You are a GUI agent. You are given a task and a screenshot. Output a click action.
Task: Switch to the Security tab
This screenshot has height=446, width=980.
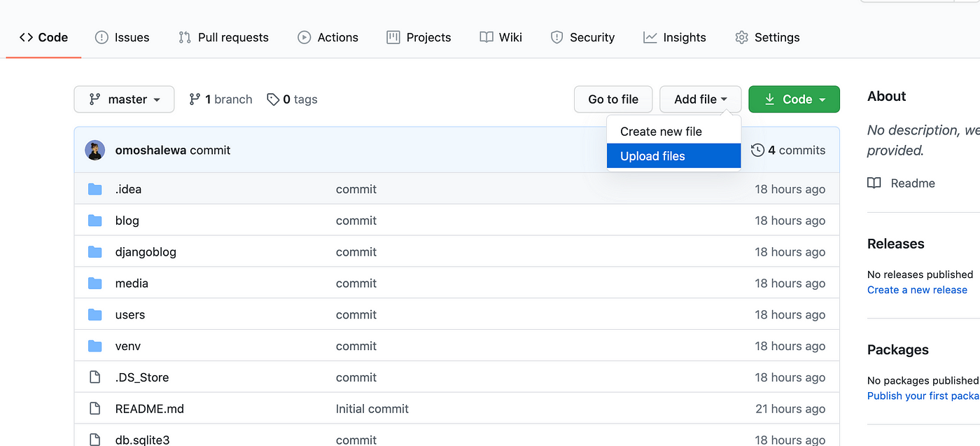point(582,37)
